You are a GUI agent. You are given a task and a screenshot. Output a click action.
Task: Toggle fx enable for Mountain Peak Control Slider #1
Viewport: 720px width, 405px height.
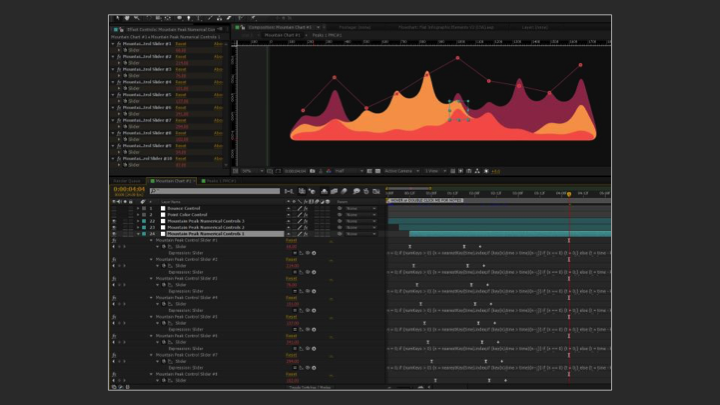click(114, 240)
